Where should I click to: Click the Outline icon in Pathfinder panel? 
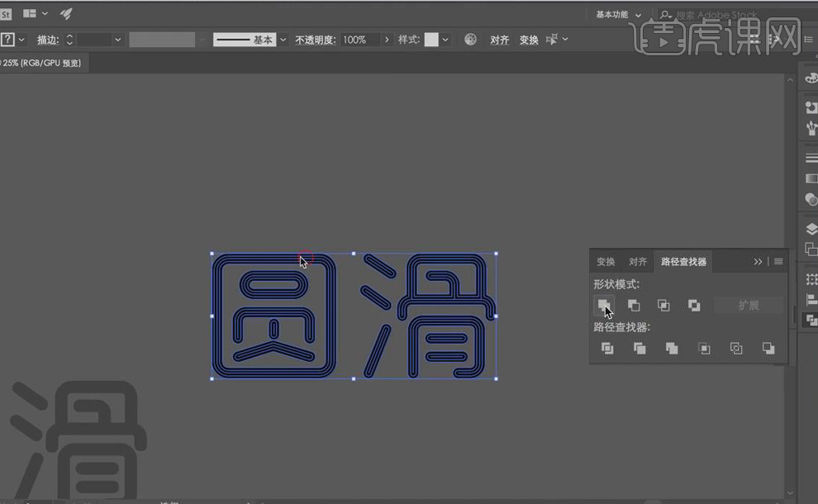click(x=736, y=348)
